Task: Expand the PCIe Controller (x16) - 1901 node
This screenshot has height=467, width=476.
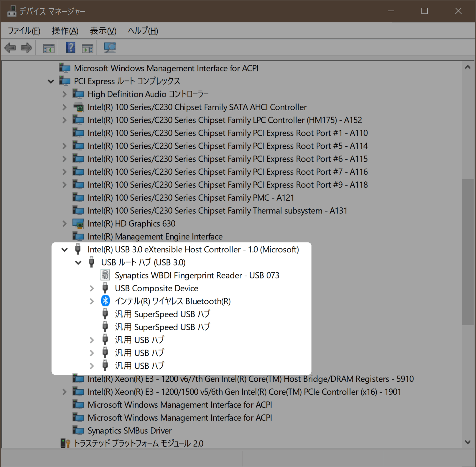Action: tap(64, 392)
